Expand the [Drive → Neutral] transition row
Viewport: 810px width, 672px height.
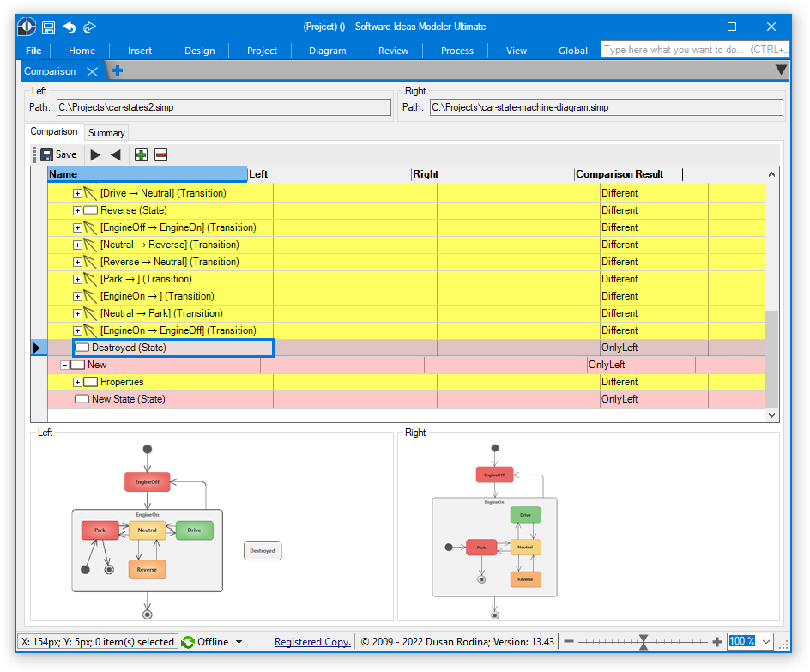(77, 194)
